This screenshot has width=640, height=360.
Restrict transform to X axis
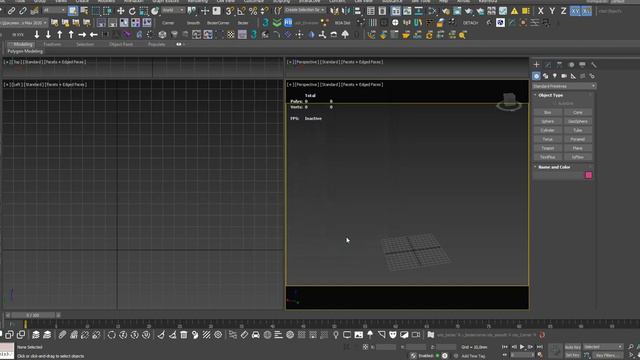coord(540,11)
